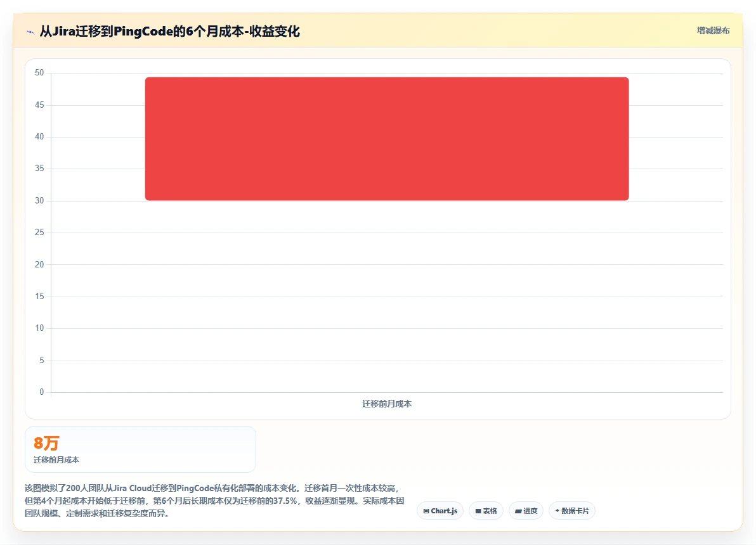Click the lightning icon beside chart title
The width and height of the screenshot is (756, 545).
[x=30, y=32]
